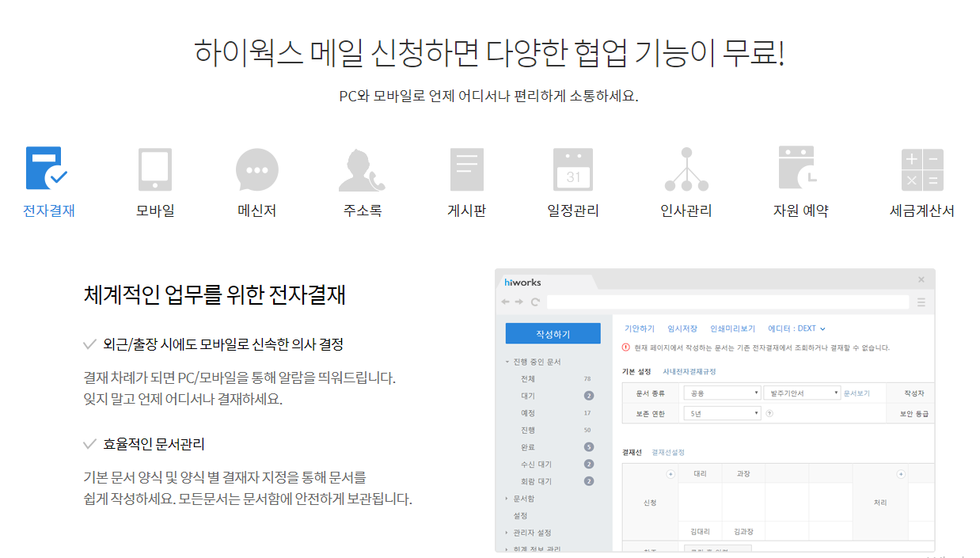980x558 pixels.
Task: Click the back arrow in the hiworks browser
Action: coord(506,302)
